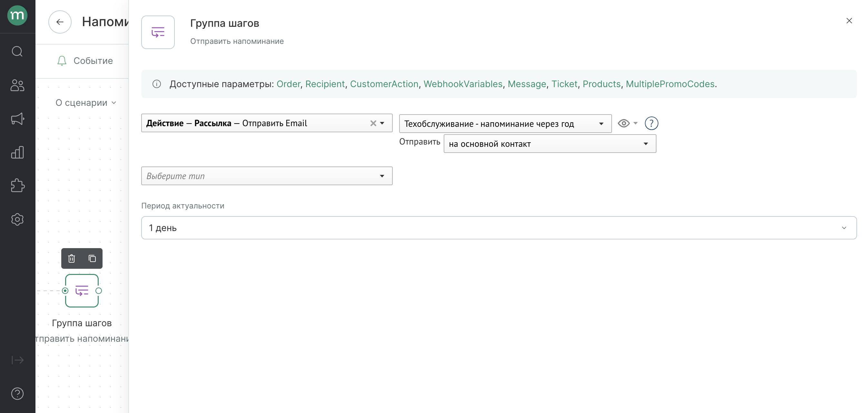868x413 pixels.
Task: Open the Mindbox home logo
Action: pos(17,15)
